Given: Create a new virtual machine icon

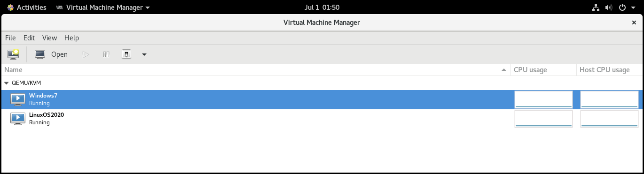Looking at the screenshot, I should [13, 54].
